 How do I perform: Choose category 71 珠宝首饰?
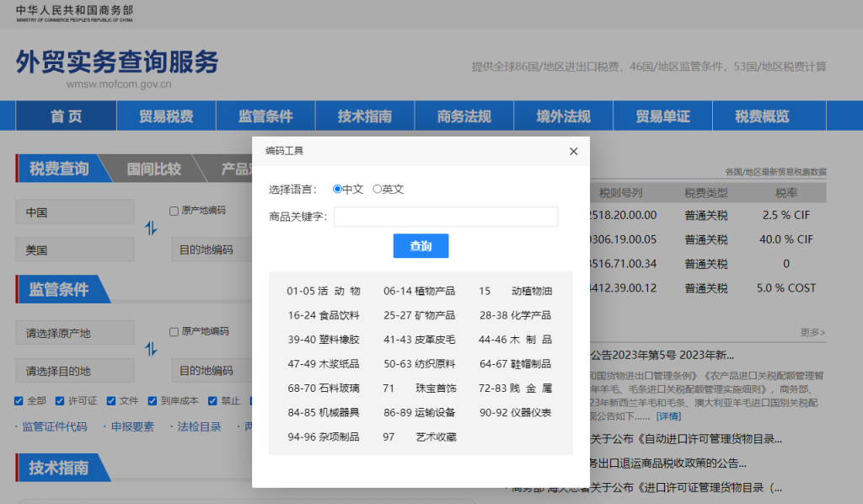tap(420, 389)
